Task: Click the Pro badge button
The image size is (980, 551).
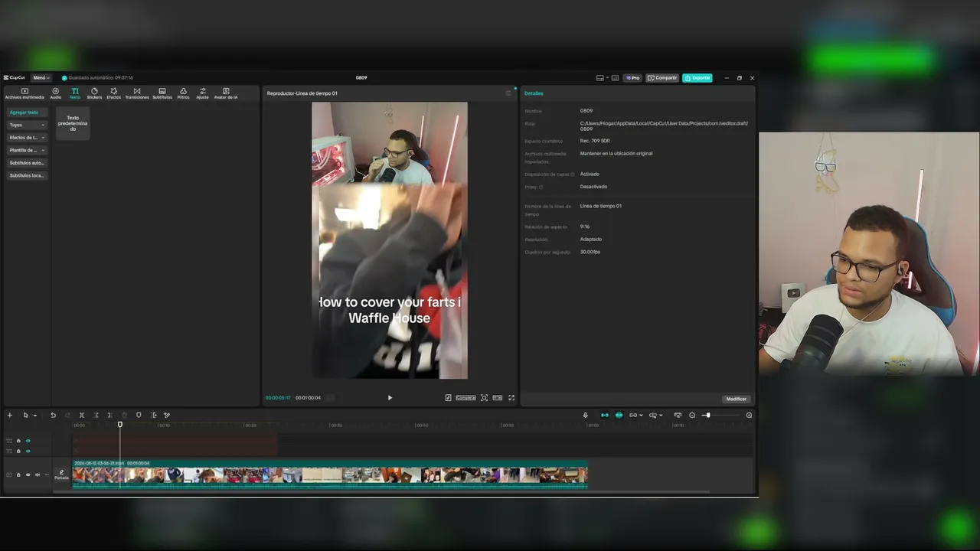Action: click(x=632, y=78)
